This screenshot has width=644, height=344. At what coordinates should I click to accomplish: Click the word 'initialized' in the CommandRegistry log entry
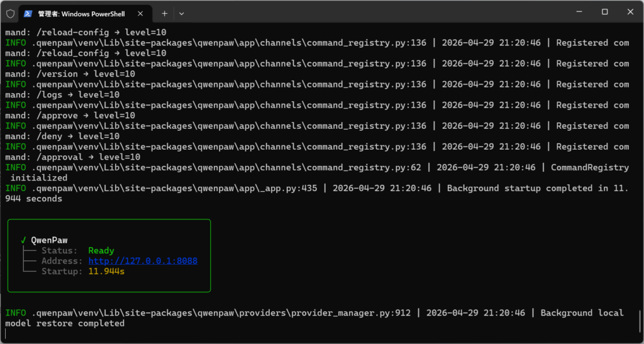tap(39, 178)
